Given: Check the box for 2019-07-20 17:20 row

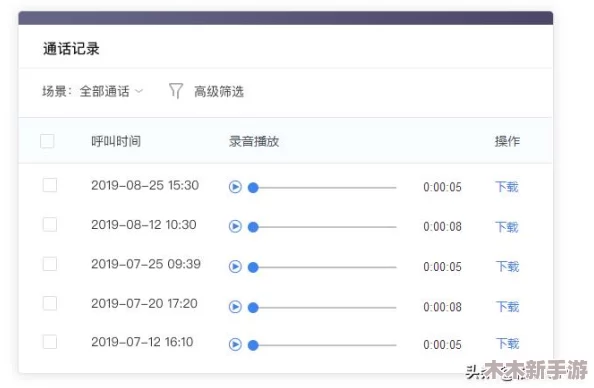Looking at the screenshot, I should [x=50, y=303].
